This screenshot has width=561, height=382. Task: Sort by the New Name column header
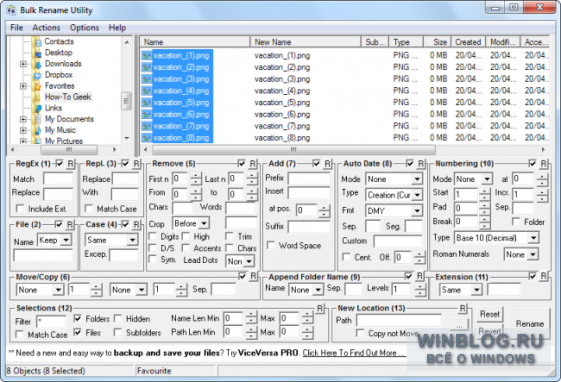pyautogui.click(x=305, y=42)
